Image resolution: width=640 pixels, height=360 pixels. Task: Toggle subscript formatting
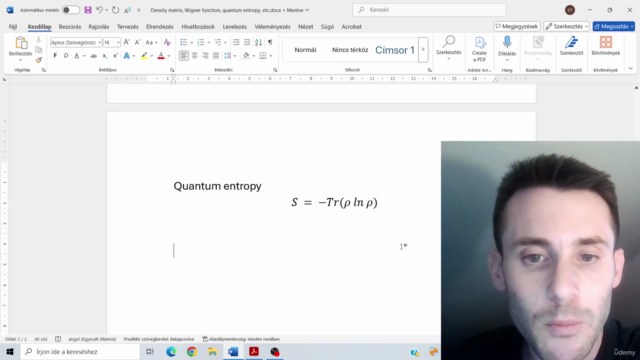(105, 56)
